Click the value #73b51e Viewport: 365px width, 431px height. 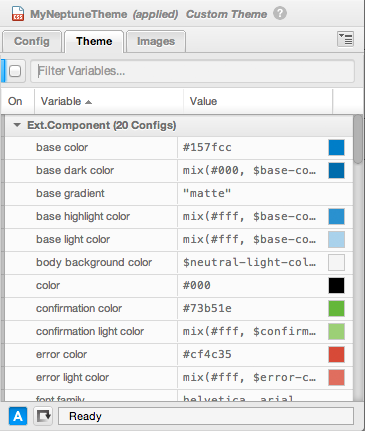pos(207,308)
